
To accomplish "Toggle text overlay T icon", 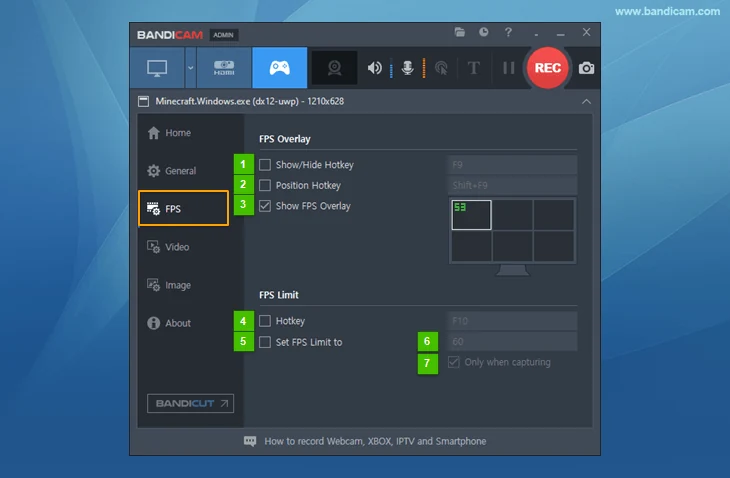I will point(473,68).
